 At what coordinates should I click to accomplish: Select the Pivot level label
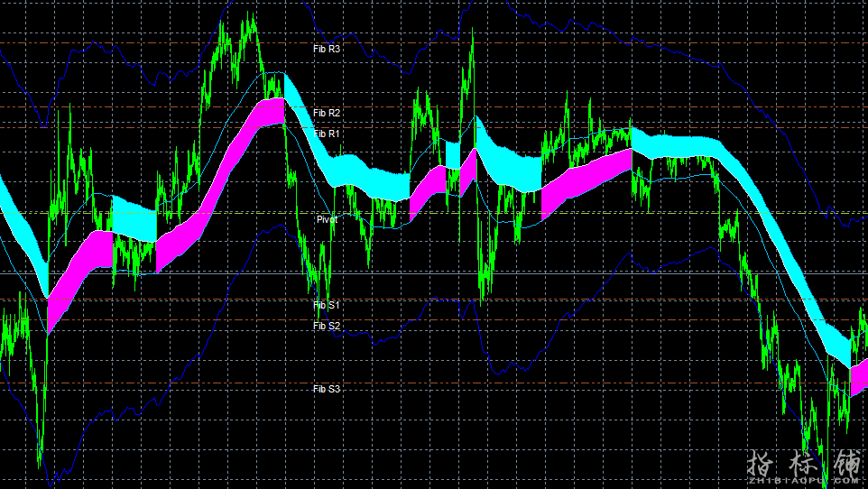click(x=327, y=219)
